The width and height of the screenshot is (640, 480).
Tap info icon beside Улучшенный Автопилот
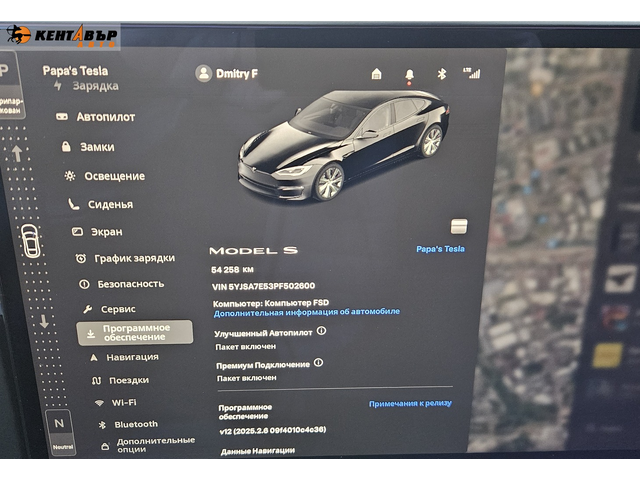321,331
